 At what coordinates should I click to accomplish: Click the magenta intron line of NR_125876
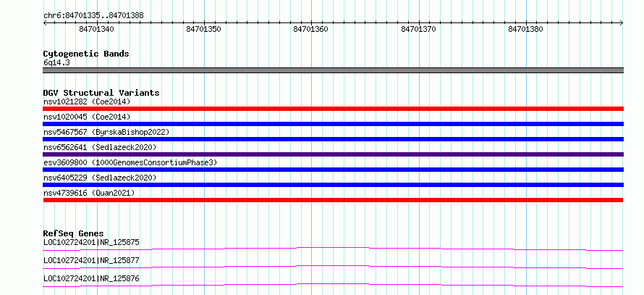pos(333,285)
